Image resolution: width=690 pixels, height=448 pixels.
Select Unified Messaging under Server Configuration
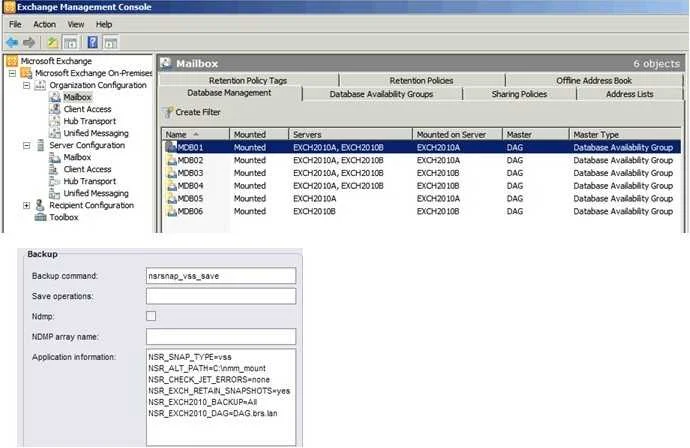96,193
